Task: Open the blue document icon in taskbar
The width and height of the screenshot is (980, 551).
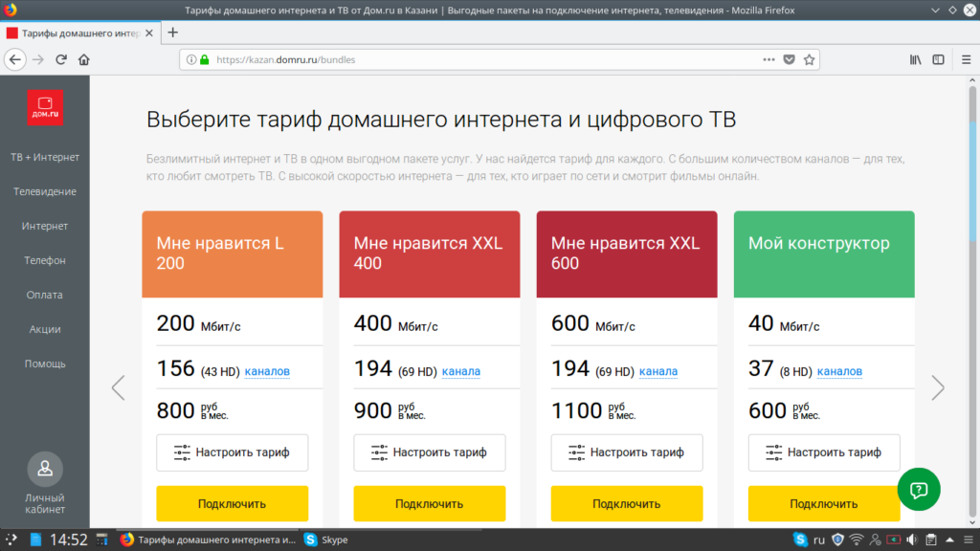Action: tap(35, 540)
